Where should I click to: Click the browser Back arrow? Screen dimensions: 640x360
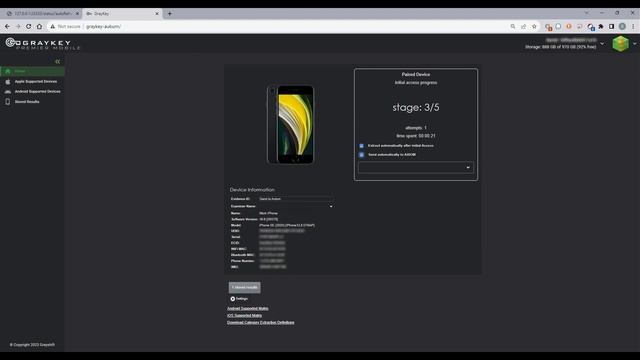7,27
